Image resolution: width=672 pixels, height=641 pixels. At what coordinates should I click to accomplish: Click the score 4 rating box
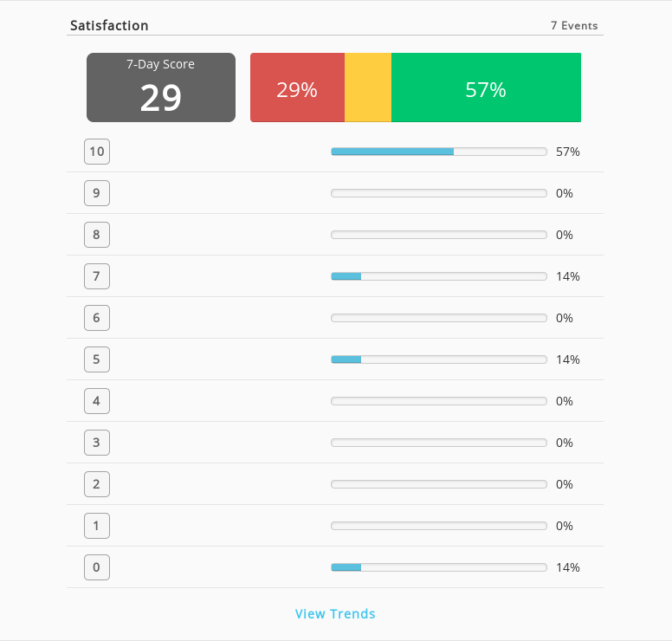point(97,401)
